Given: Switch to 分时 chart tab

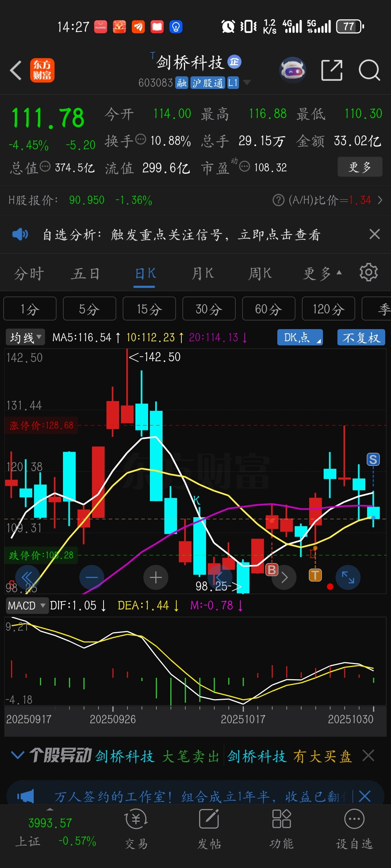Looking at the screenshot, I should point(29,273).
